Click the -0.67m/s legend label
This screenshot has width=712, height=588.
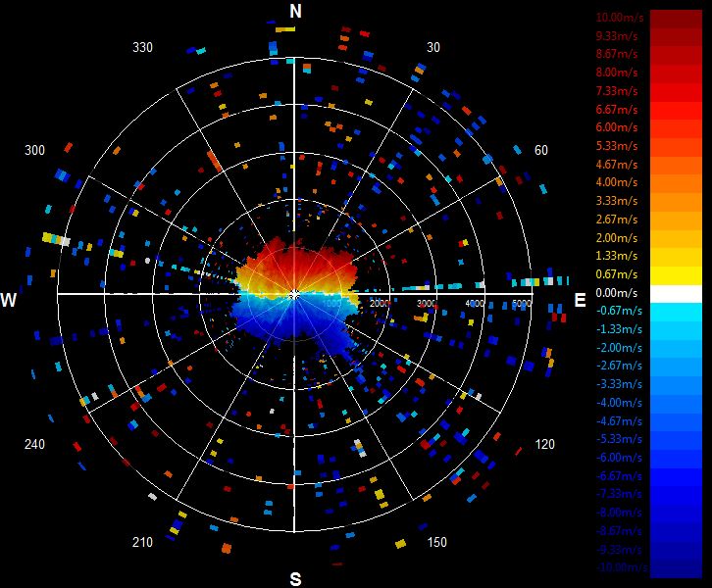[620, 311]
